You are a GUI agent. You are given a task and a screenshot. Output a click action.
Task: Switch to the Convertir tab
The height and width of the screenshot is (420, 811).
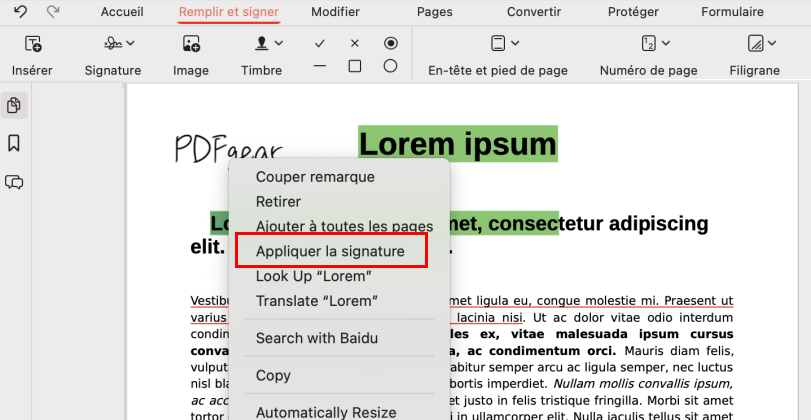coord(534,12)
